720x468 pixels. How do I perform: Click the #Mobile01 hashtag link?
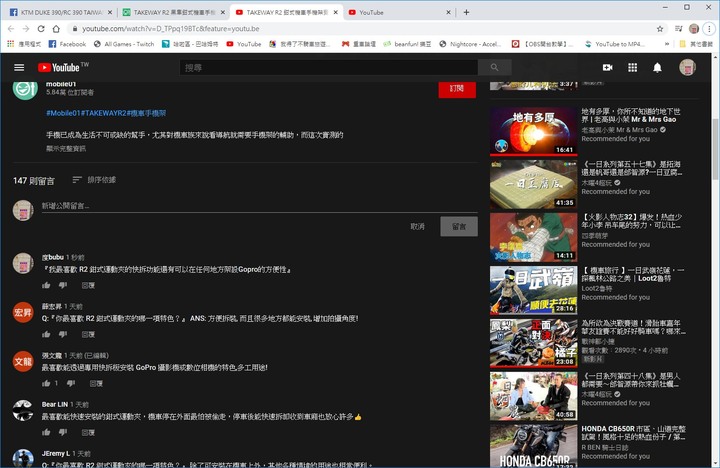[63, 113]
